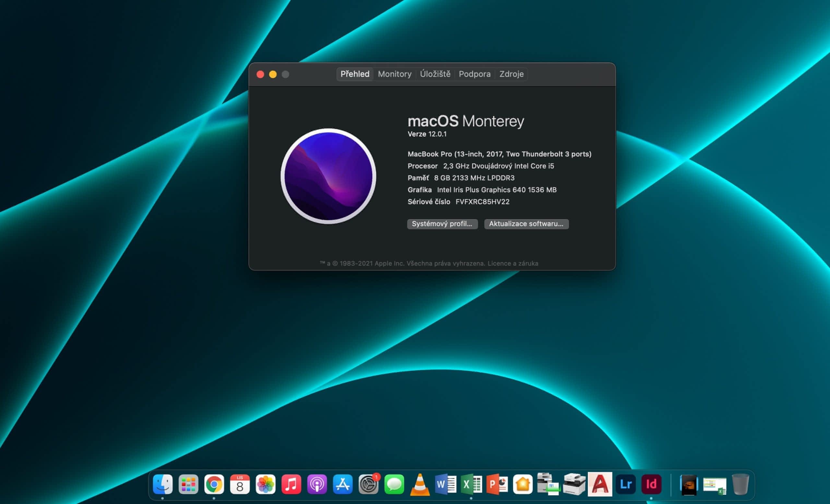Launch Adobe InDesign from Dock

pyautogui.click(x=651, y=485)
